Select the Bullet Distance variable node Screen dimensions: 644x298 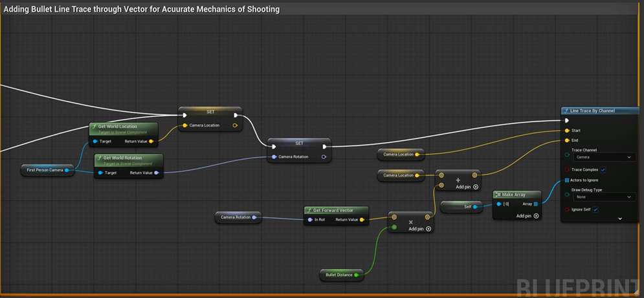(x=342, y=275)
